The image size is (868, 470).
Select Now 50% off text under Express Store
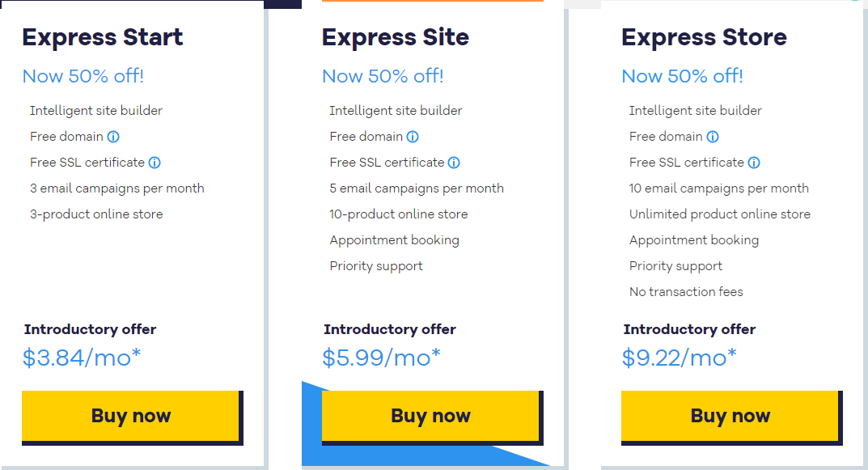682,76
